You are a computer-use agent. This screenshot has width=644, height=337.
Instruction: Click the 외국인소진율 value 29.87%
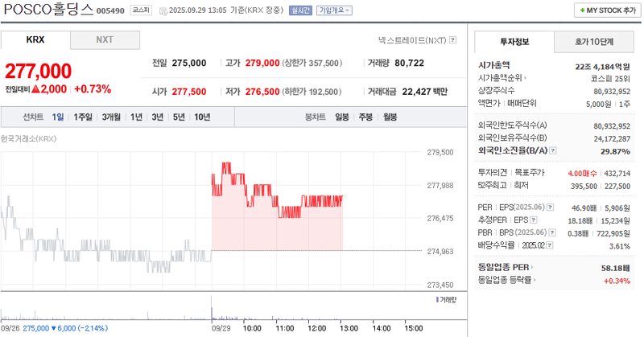[615, 151]
